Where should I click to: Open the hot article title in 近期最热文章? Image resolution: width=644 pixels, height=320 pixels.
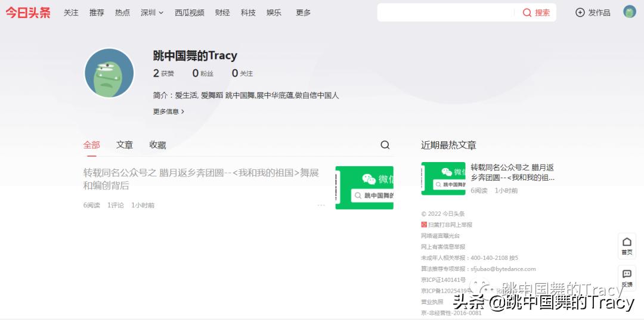pos(512,173)
